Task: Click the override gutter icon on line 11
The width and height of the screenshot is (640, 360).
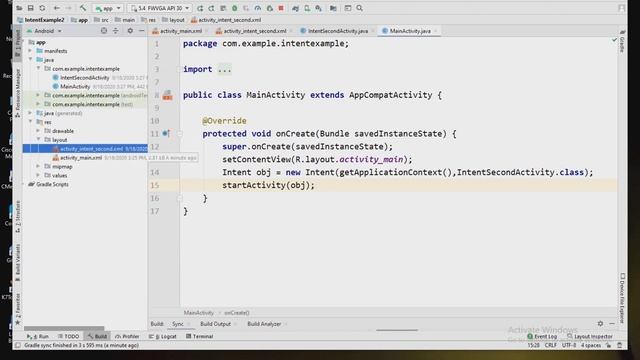Action: point(166,133)
